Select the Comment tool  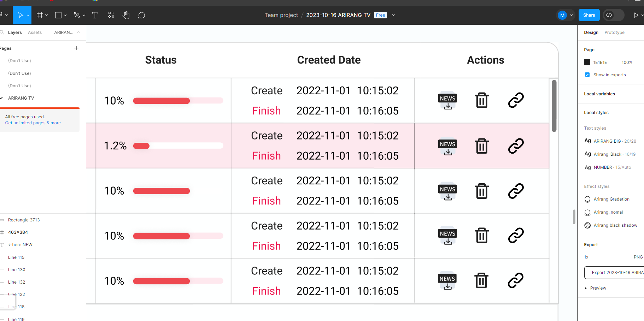click(x=141, y=15)
